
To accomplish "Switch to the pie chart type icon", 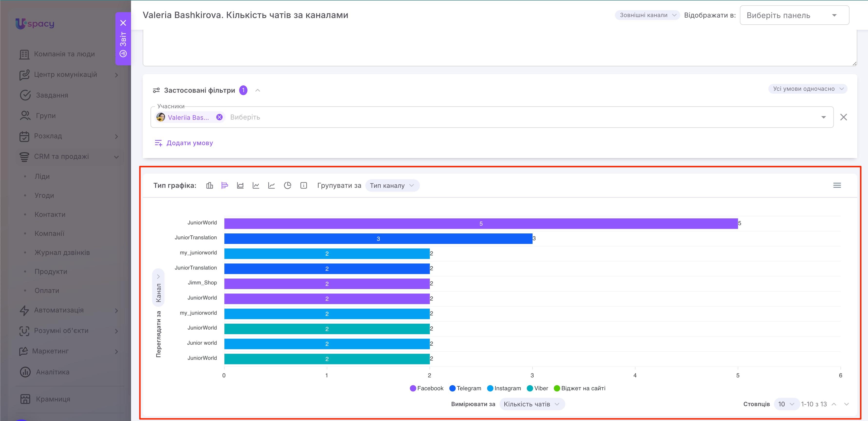I will pyautogui.click(x=287, y=186).
